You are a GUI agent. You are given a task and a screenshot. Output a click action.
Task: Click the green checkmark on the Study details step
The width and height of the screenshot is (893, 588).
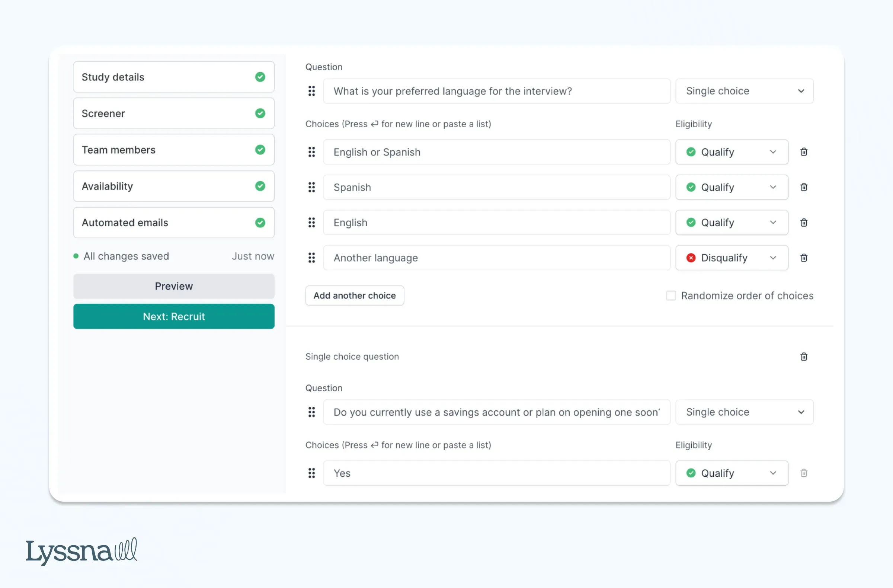[260, 77]
